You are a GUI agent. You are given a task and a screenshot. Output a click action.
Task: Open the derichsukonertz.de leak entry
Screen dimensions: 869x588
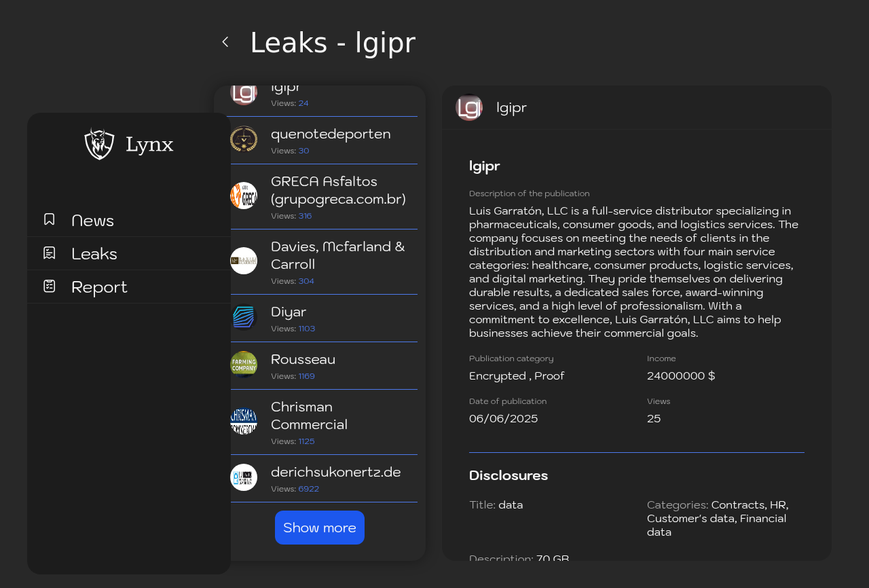coord(324,479)
